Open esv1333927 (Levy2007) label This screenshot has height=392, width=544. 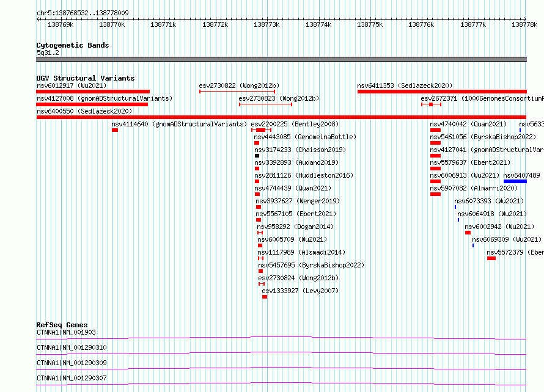point(300,291)
